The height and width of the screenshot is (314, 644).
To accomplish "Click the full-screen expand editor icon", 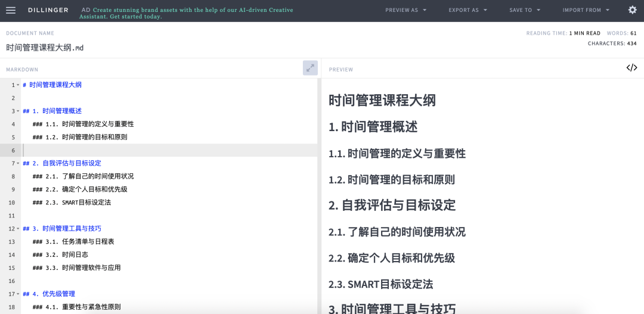I will [310, 68].
